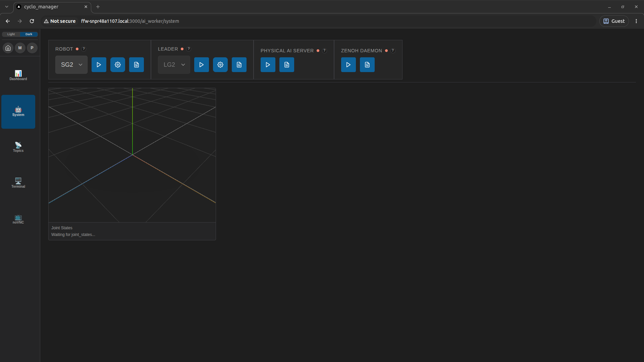Screen dimensions: 644x362
Task: Open the browser three-dot menu
Action: 636,21
